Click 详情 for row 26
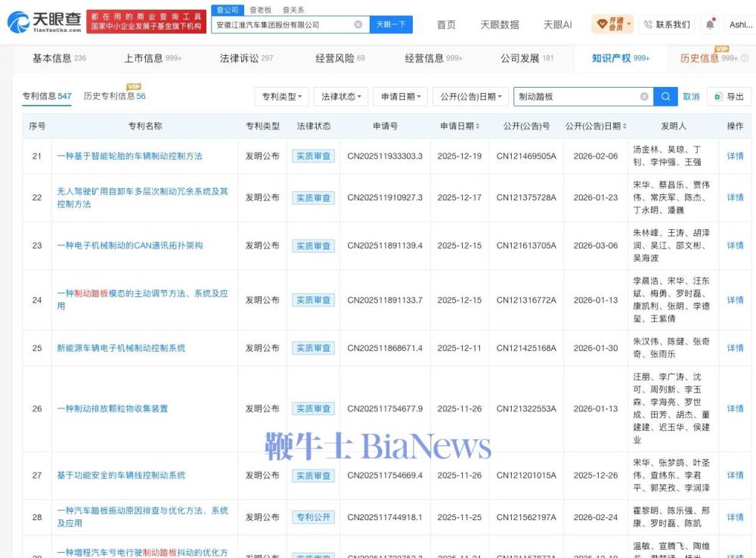The width and height of the screenshot is (756, 558). point(735,408)
